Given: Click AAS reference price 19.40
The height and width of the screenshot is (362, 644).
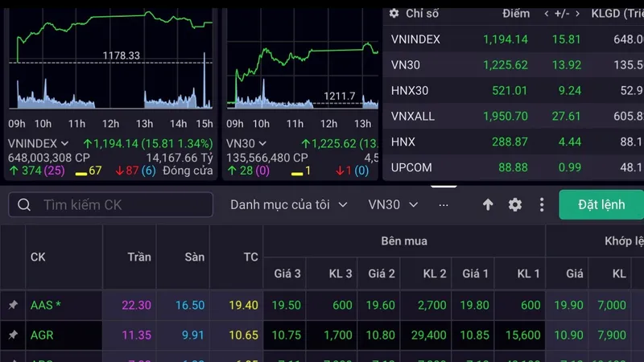Looking at the screenshot, I should [x=243, y=305].
